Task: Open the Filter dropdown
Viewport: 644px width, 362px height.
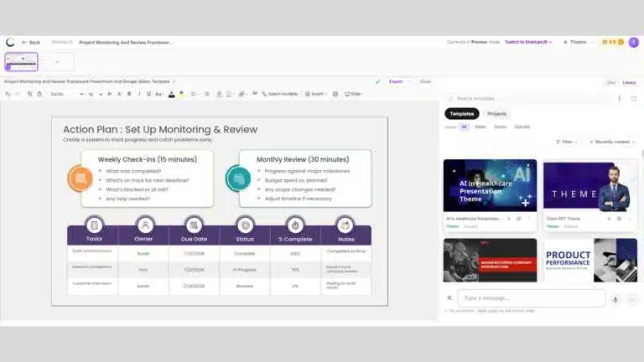Action: click(x=567, y=142)
